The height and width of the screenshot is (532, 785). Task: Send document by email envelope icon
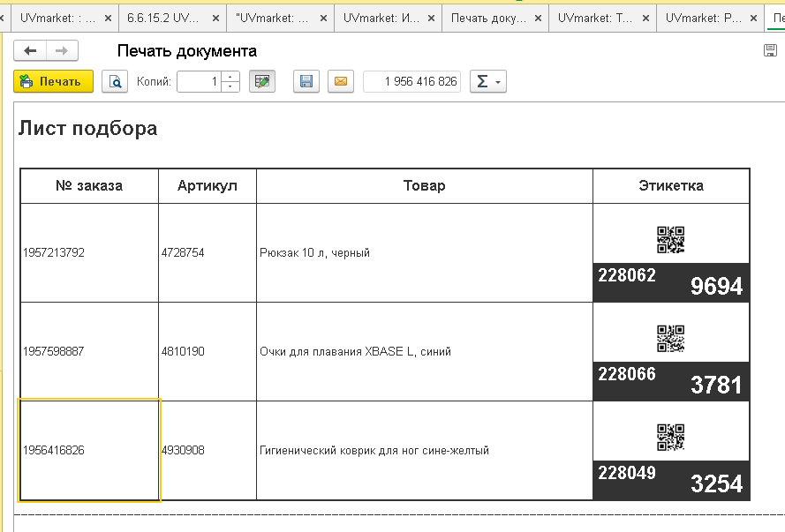[x=341, y=81]
